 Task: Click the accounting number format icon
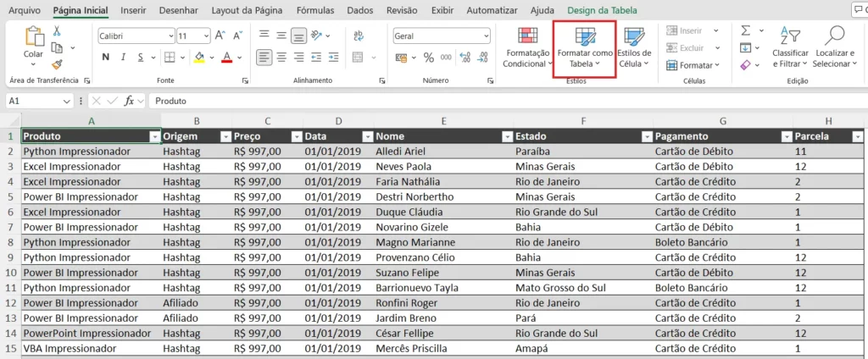(401, 57)
